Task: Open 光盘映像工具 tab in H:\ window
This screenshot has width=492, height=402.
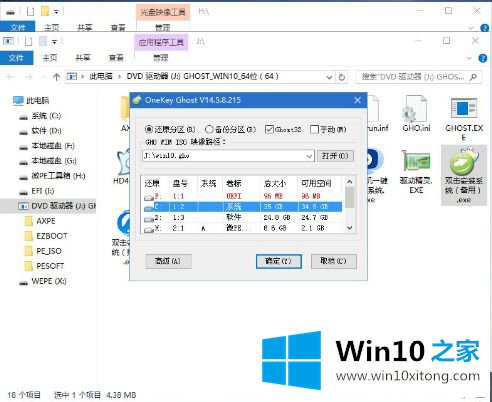Action: (163, 12)
